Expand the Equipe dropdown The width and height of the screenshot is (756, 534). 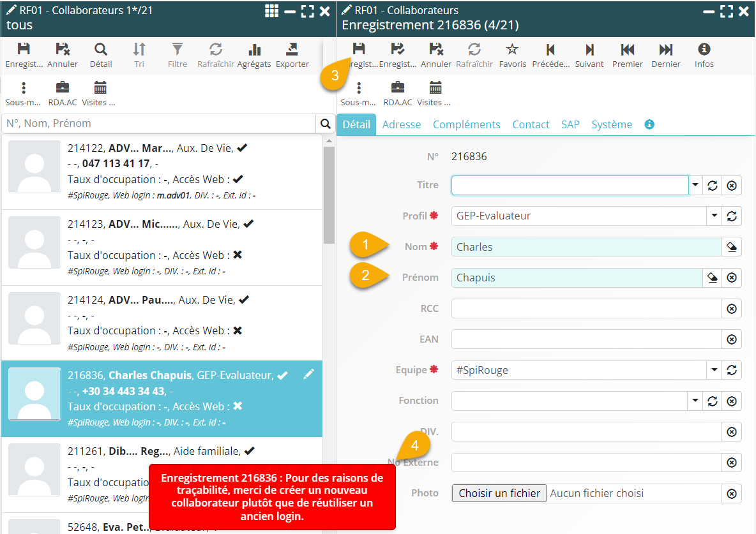coord(714,370)
